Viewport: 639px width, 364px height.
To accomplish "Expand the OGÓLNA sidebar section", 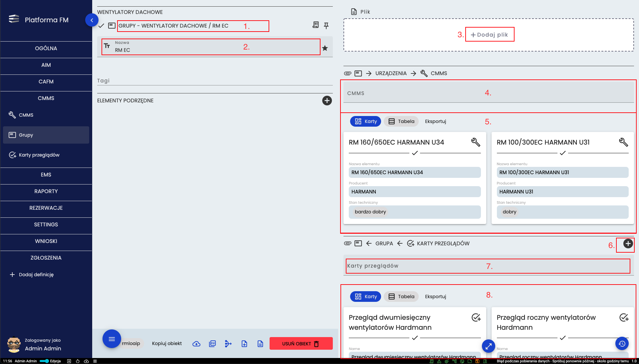I will coord(46,49).
